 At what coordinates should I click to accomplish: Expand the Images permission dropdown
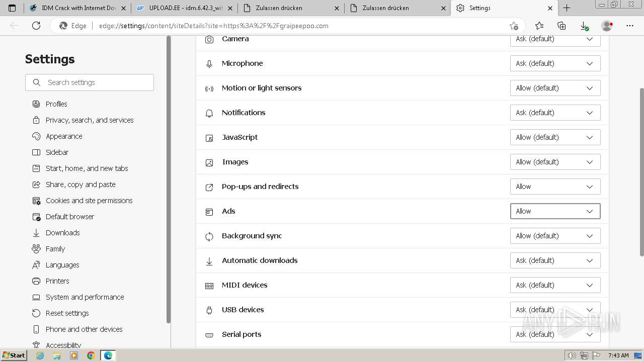pyautogui.click(x=555, y=162)
